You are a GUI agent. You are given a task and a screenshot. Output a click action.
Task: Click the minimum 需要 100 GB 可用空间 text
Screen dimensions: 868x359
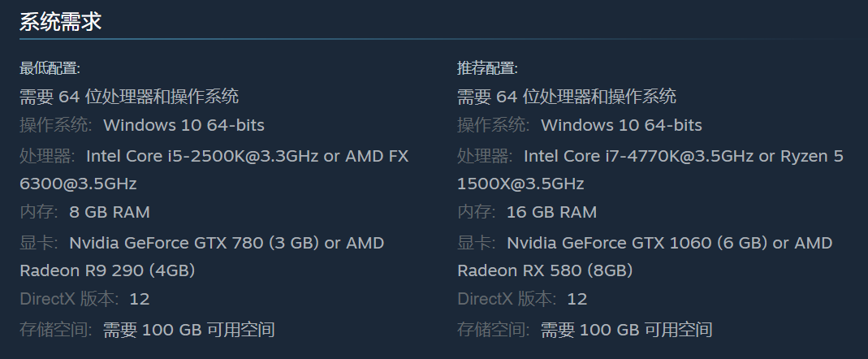(x=189, y=331)
